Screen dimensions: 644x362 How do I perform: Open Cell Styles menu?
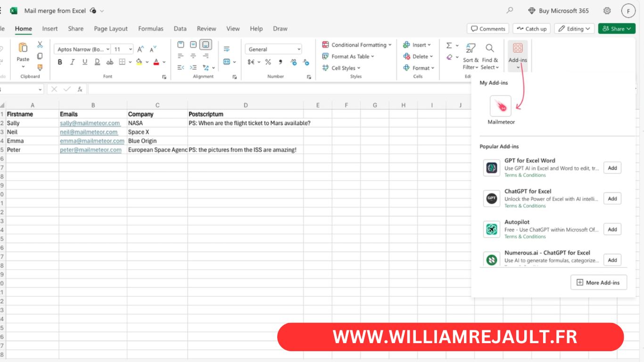tap(341, 68)
